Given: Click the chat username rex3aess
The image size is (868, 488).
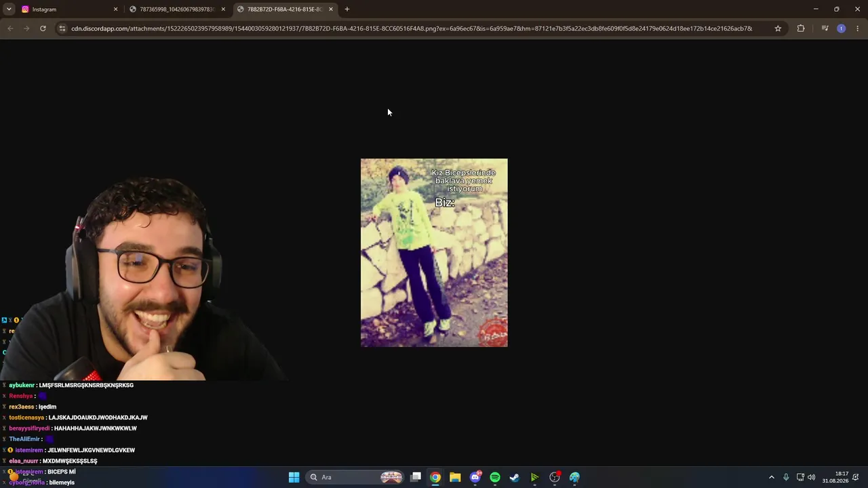Looking at the screenshot, I should (x=21, y=407).
